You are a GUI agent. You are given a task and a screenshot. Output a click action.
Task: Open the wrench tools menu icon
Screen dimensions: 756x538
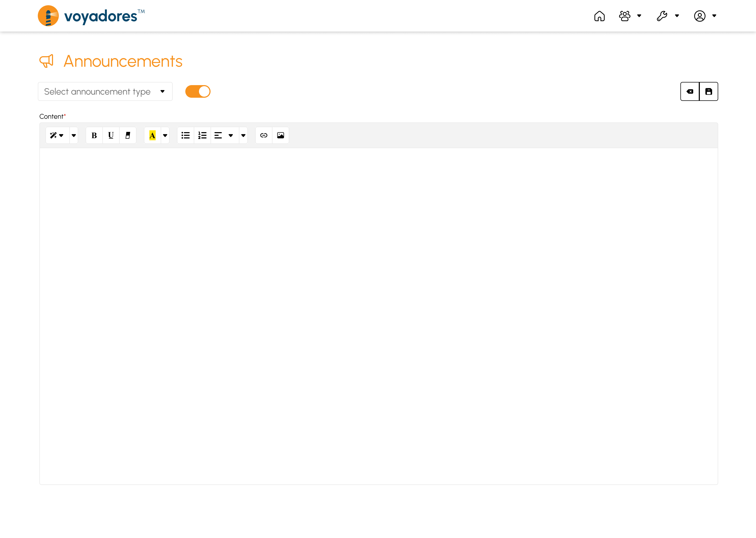(662, 16)
